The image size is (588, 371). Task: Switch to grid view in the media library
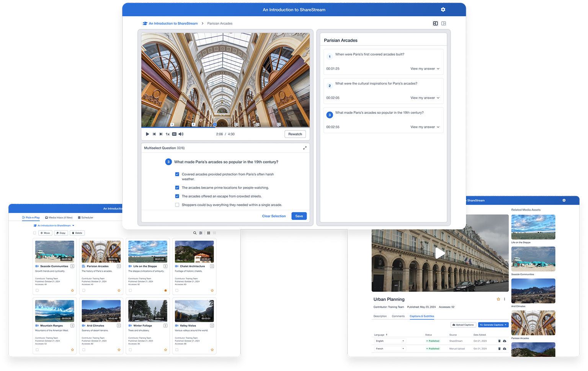209,233
